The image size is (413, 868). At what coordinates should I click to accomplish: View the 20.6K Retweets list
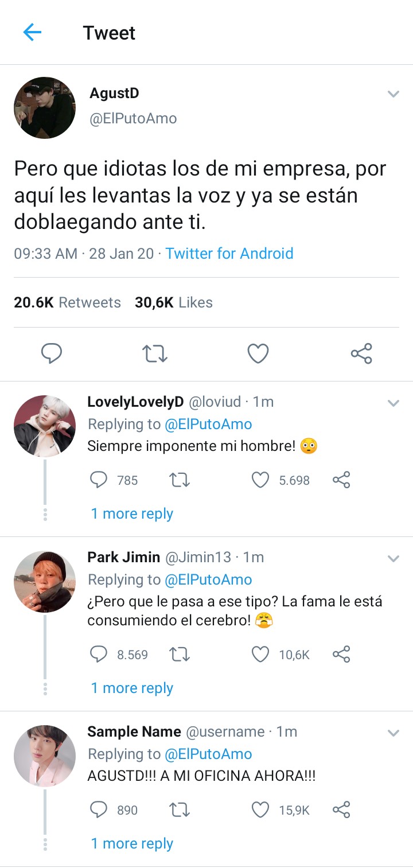tap(67, 302)
